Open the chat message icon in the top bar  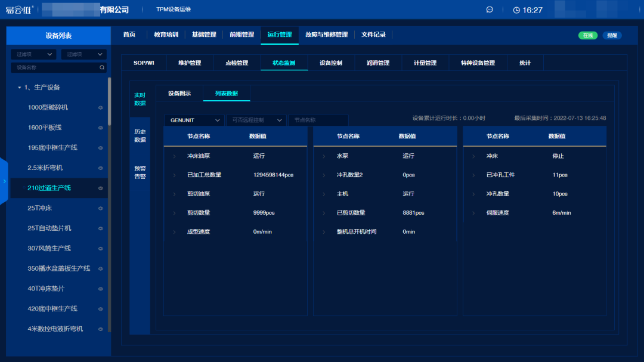[x=490, y=9]
